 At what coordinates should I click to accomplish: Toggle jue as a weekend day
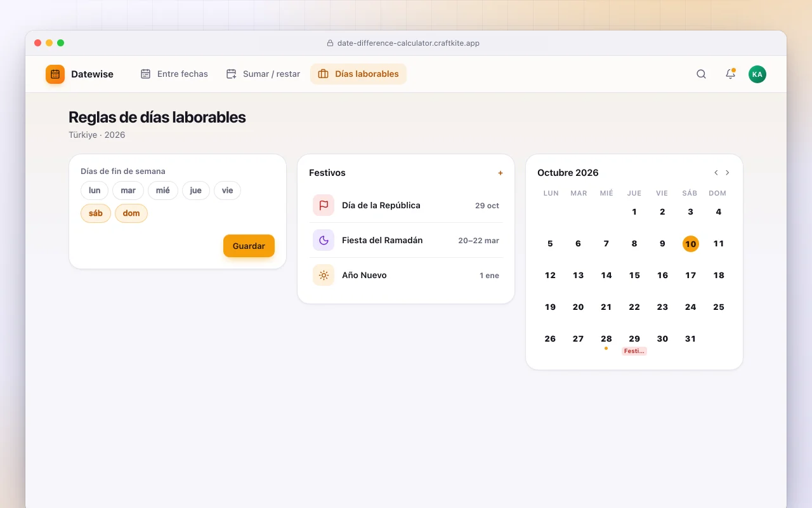pyautogui.click(x=196, y=190)
